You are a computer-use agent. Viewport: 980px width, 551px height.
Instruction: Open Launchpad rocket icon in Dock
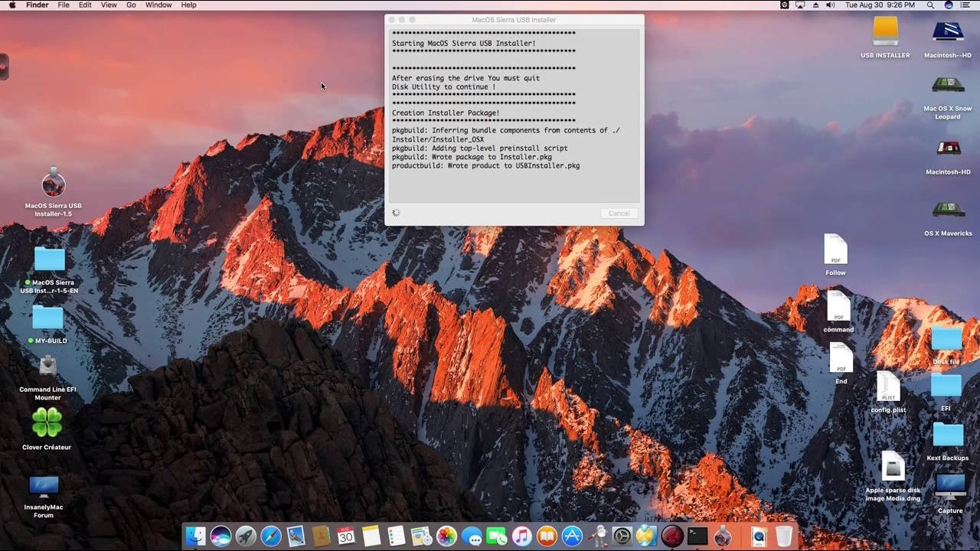246,536
